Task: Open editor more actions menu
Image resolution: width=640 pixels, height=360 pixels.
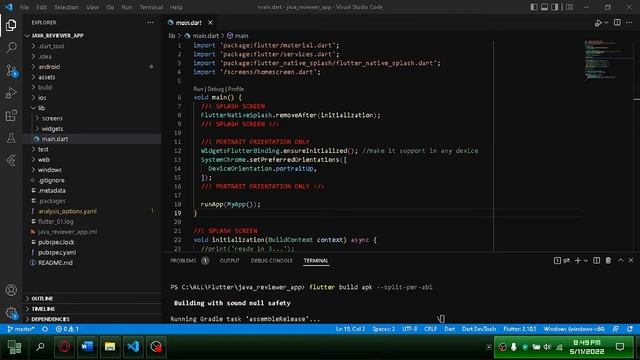Action: 629,22
